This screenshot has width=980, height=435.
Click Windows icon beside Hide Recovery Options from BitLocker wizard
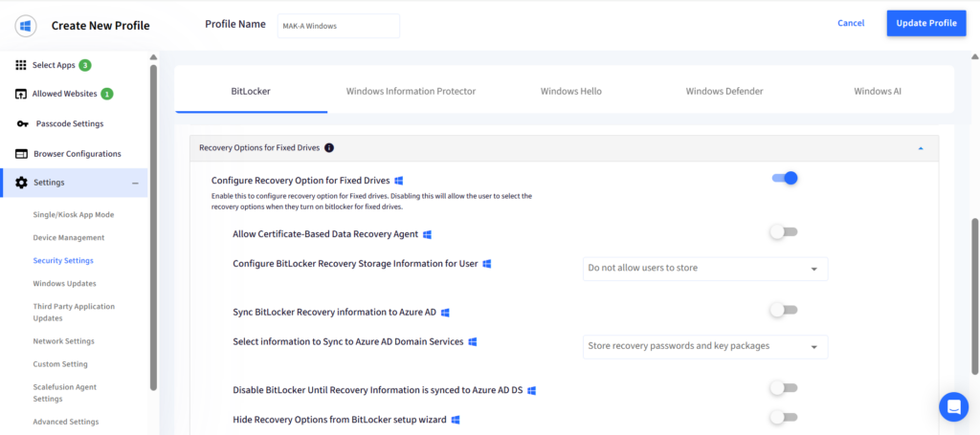coord(457,420)
